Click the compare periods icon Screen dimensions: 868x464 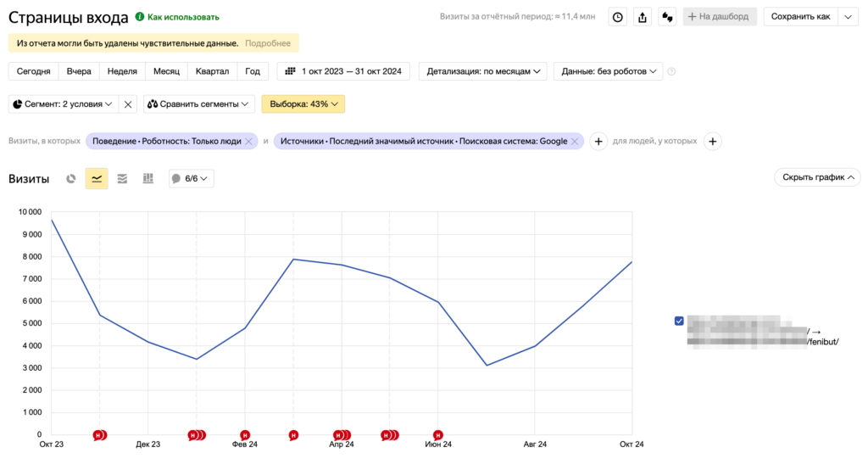(x=667, y=17)
